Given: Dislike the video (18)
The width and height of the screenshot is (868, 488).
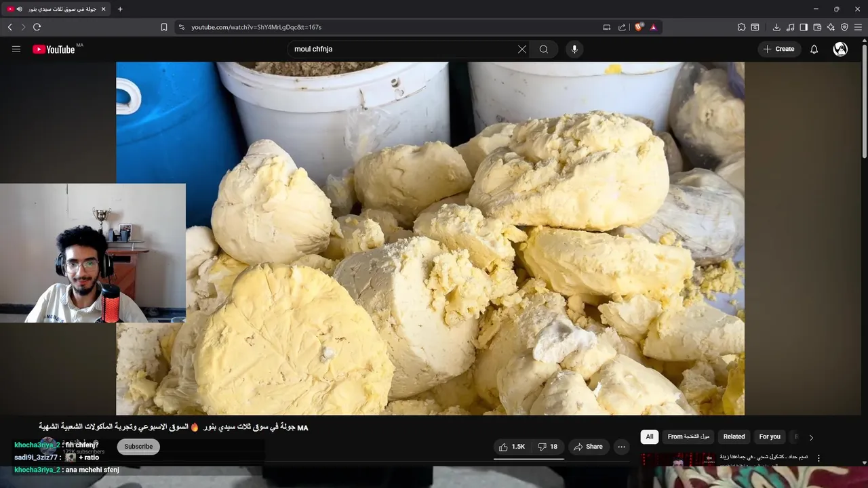Looking at the screenshot, I should pos(548,447).
